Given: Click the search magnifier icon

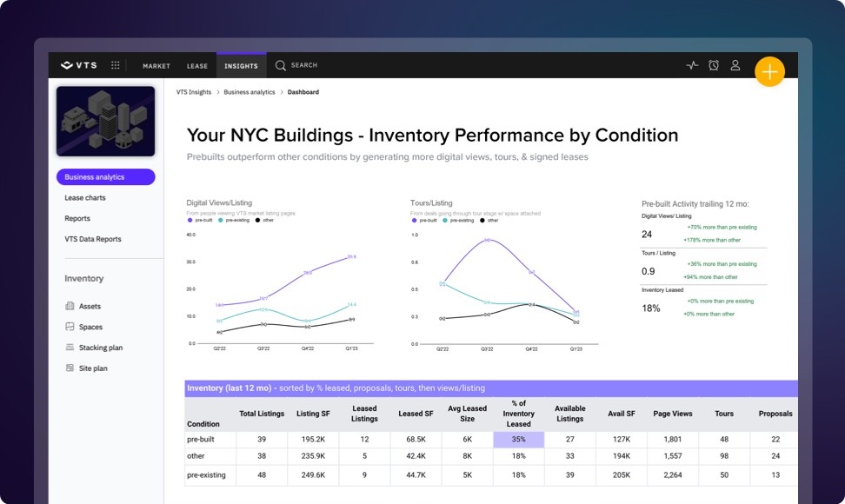Looking at the screenshot, I should [280, 65].
